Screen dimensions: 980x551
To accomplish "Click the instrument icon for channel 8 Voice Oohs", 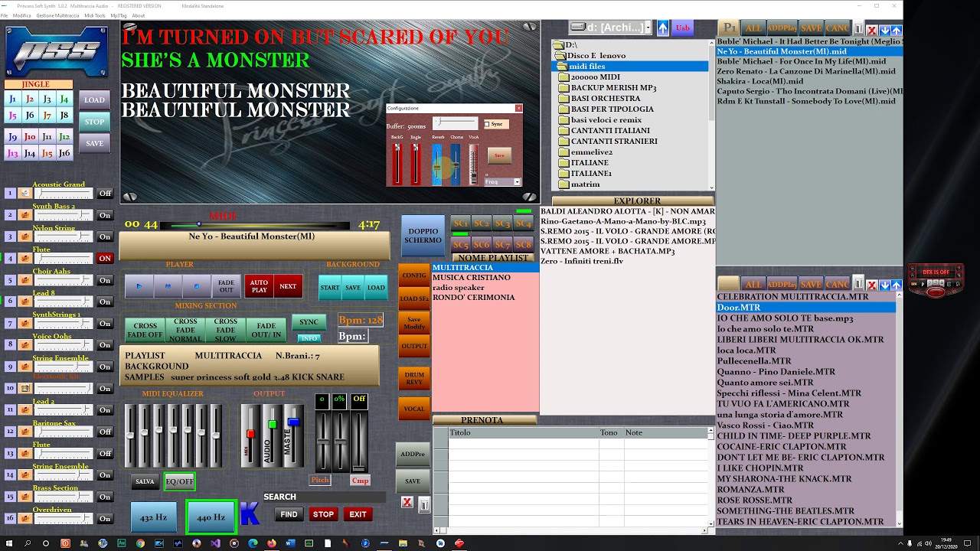I will [24, 345].
